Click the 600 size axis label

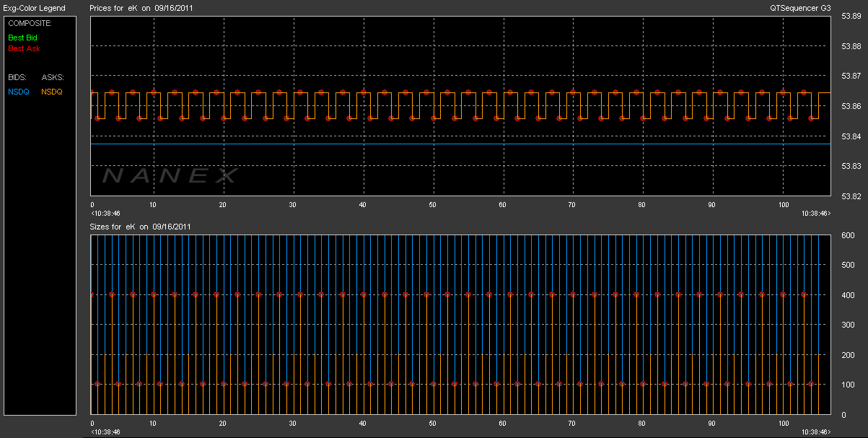(x=848, y=235)
